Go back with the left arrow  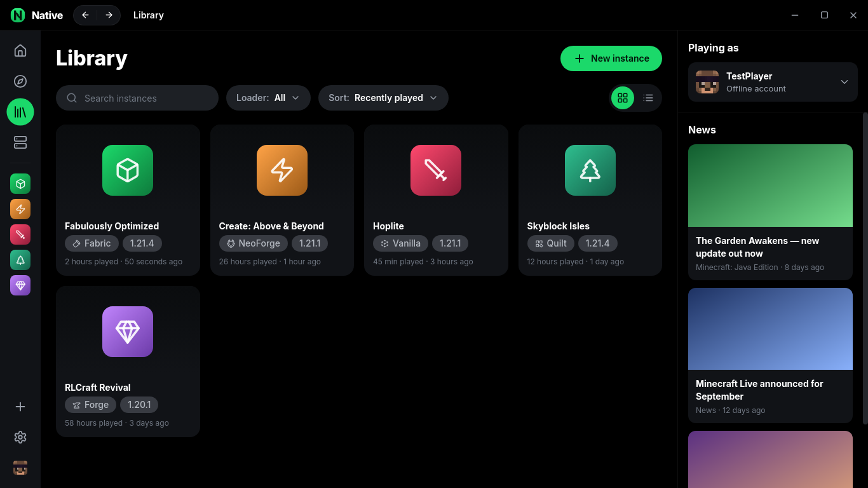[x=85, y=15]
